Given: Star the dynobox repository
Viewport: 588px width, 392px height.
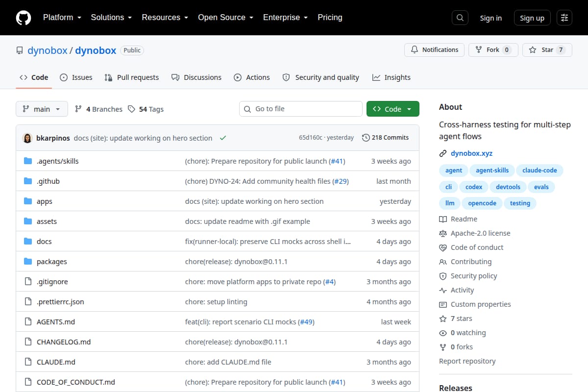Looking at the screenshot, I should click(x=547, y=50).
